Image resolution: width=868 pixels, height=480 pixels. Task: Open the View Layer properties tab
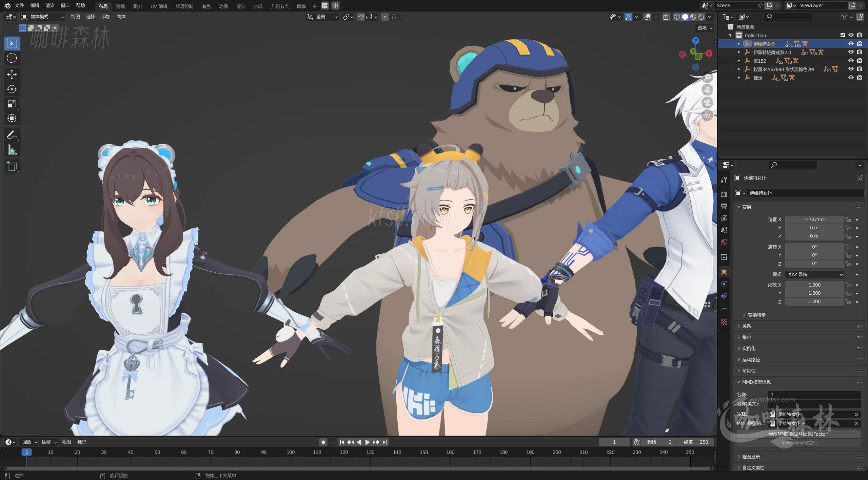point(724,218)
